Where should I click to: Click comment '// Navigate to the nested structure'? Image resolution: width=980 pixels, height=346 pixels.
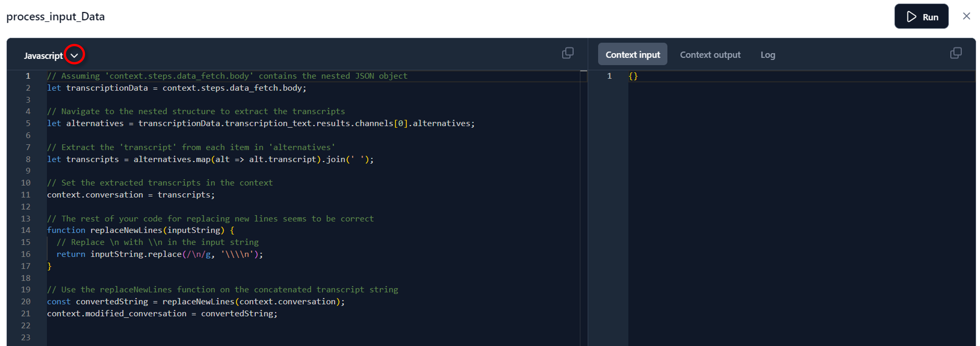tap(196, 111)
